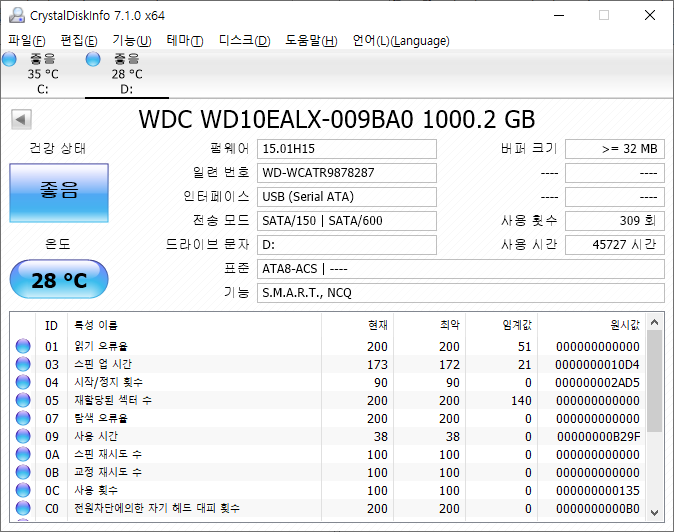Click the power on count field 309 회
Viewport: 674px width, 532px height.
tap(615, 221)
